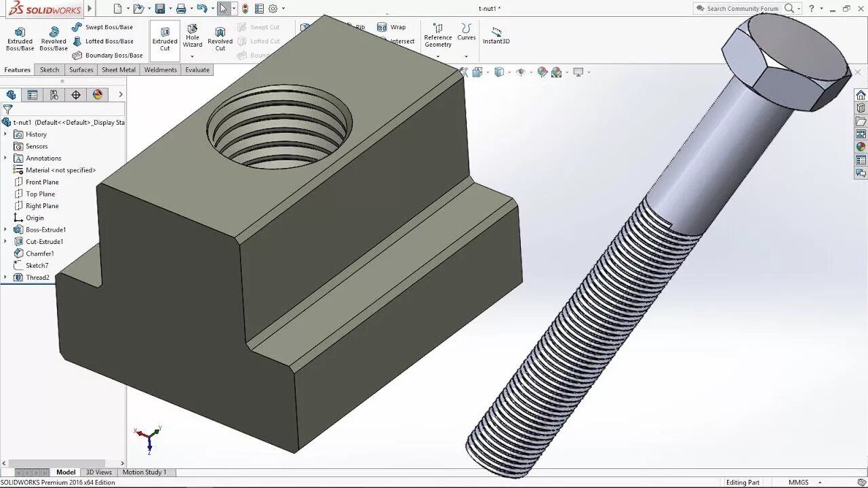Screen dimensions: 868x488
Task: Save the document with the floppy icon
Action: click(160, 9)
